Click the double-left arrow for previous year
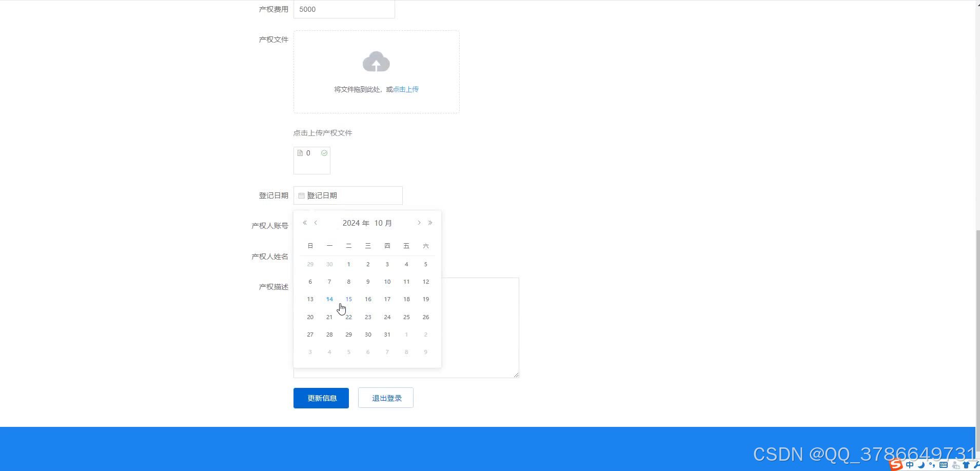 pyautogui.click(x=304, y=222)
